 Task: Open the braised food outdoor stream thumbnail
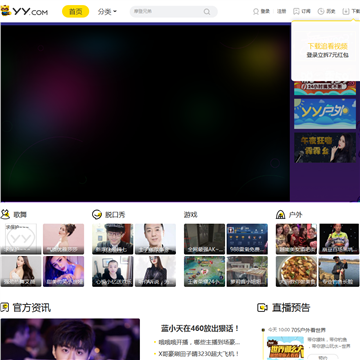[296, 271]
